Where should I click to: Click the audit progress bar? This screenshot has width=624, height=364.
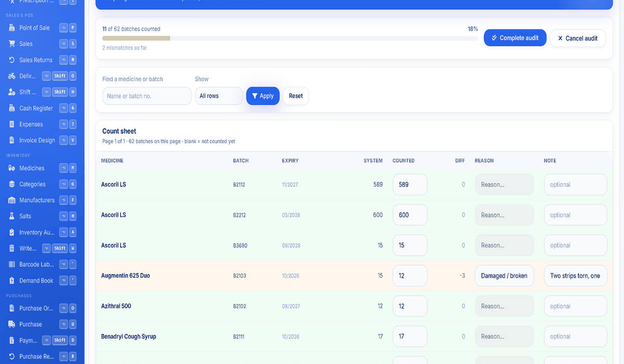coord(290,38)
